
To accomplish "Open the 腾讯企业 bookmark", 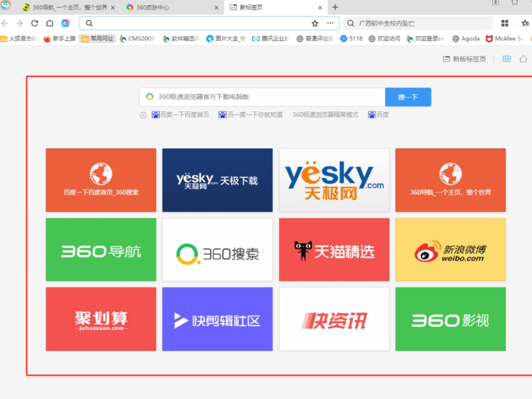I will point(271,39).
